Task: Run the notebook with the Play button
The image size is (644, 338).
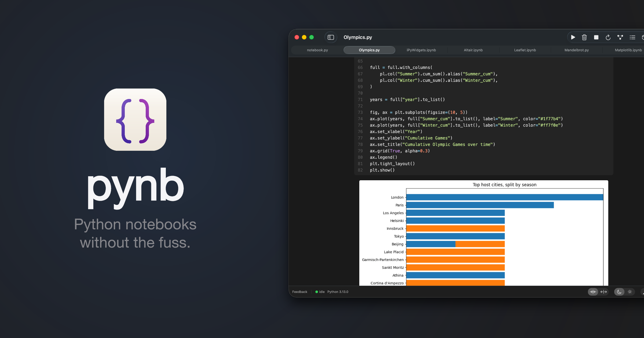Action: pos(573,37)
